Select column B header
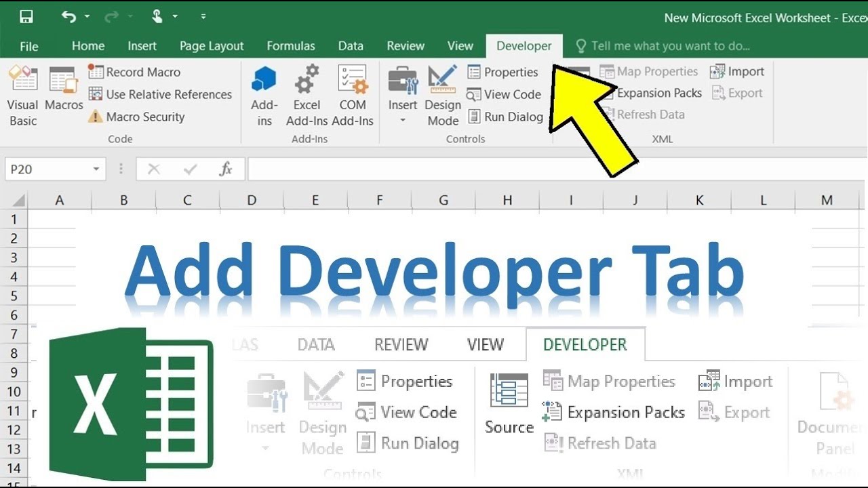 point(123,200)
